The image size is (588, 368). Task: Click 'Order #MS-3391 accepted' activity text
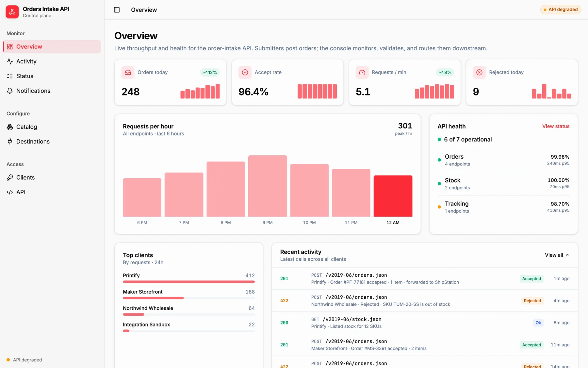click(x=379, y=348)
